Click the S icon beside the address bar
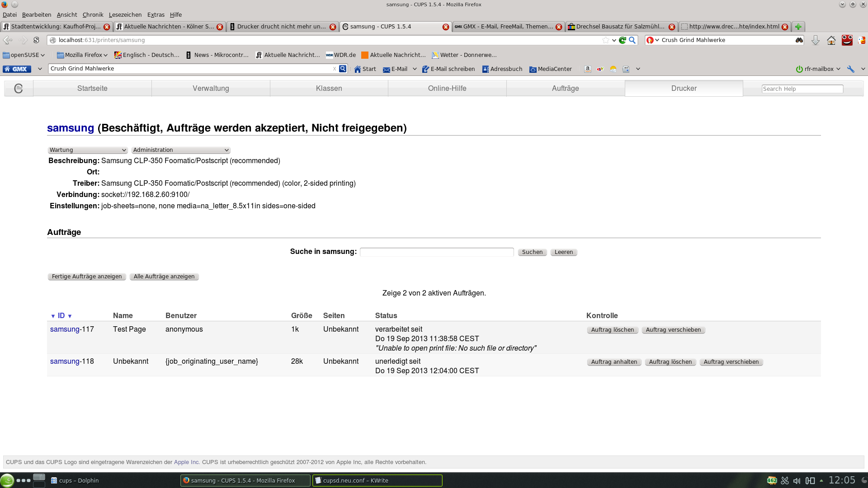 [37, 40]
